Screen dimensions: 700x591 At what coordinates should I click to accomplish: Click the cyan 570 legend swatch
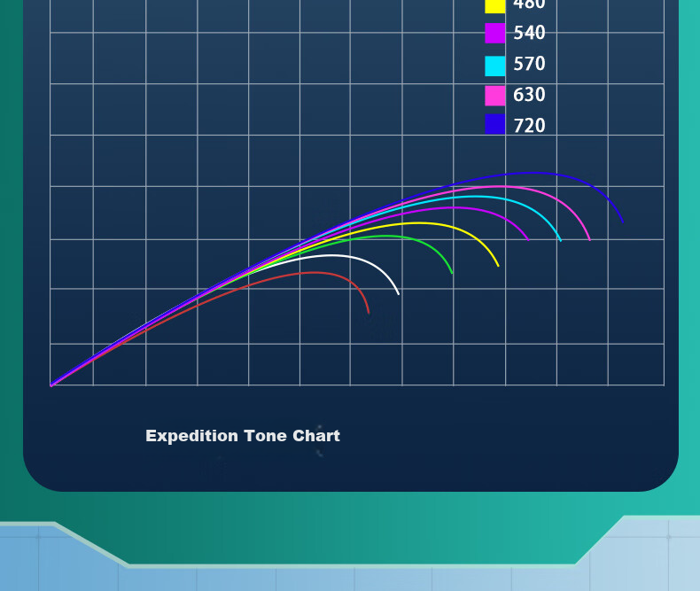pyautogui.click(x=495, y=66)
